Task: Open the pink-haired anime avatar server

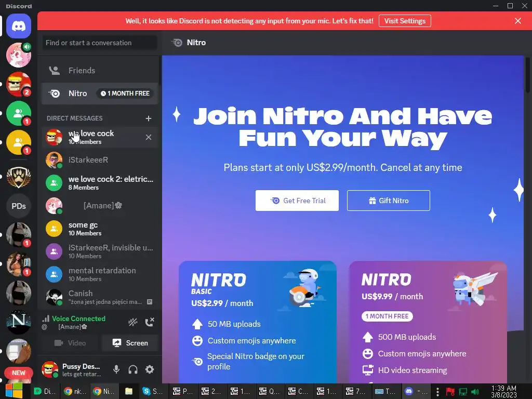Action: pyautogui.click(x=19, y=55)
